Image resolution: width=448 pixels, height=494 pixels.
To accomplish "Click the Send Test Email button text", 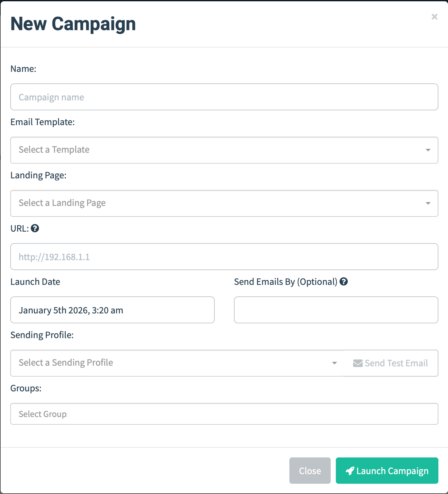I will point(396,363).
